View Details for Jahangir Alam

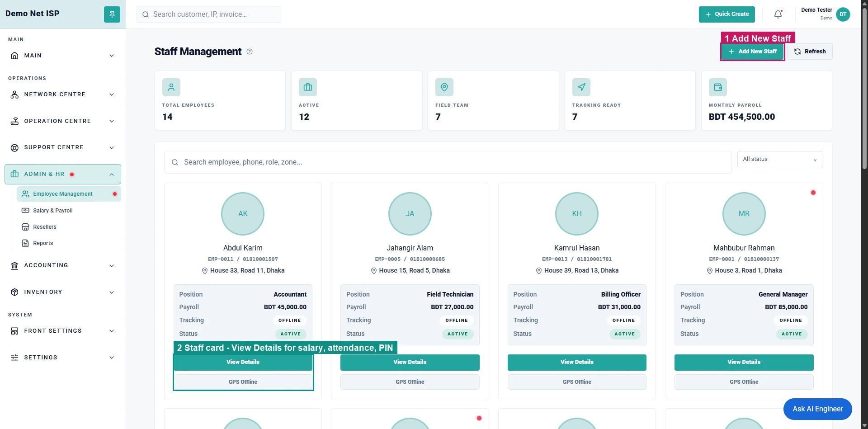coord(410,362)
